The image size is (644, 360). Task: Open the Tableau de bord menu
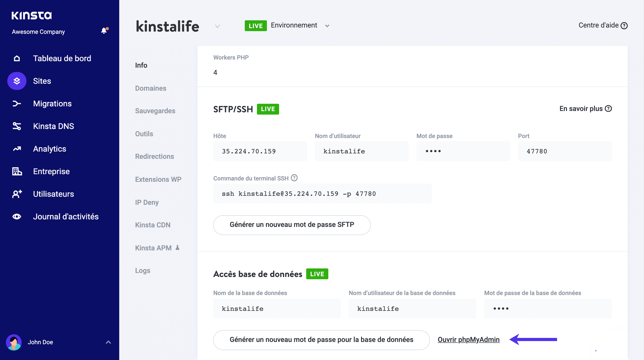pyautogui.click(x=62, y=58)
